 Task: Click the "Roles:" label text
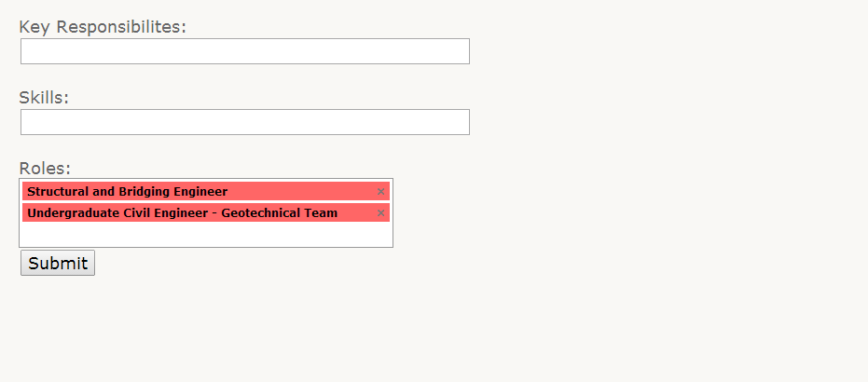coord(45,168)
